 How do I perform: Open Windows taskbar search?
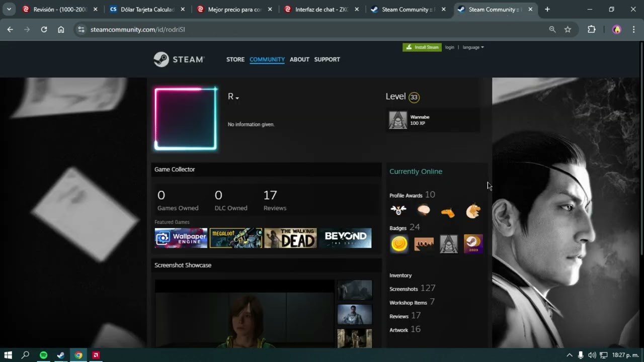pos(25,355)
